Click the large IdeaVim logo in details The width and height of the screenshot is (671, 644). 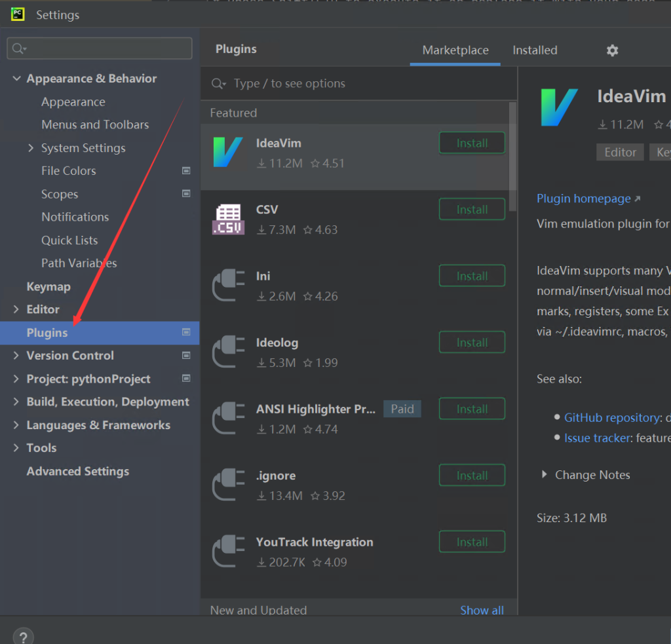point(558,107)
